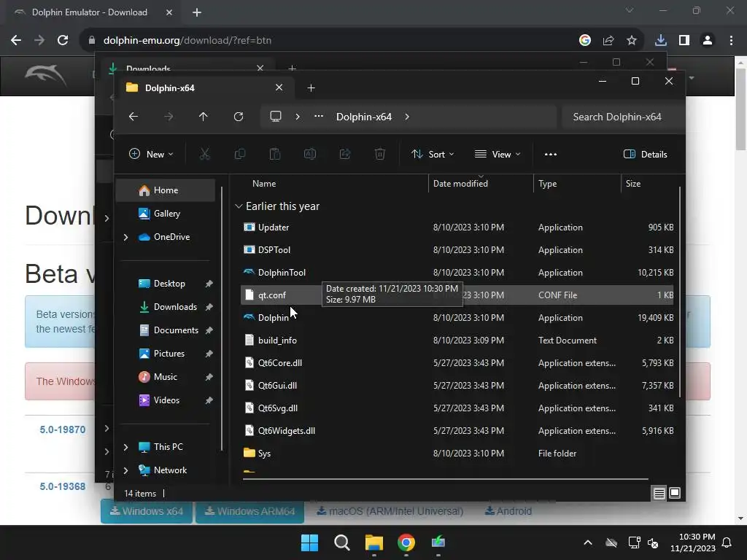The width and height of the screenshot is (747, 560).
Task: Open Chrome profile icon
Action: click(708, 41)
